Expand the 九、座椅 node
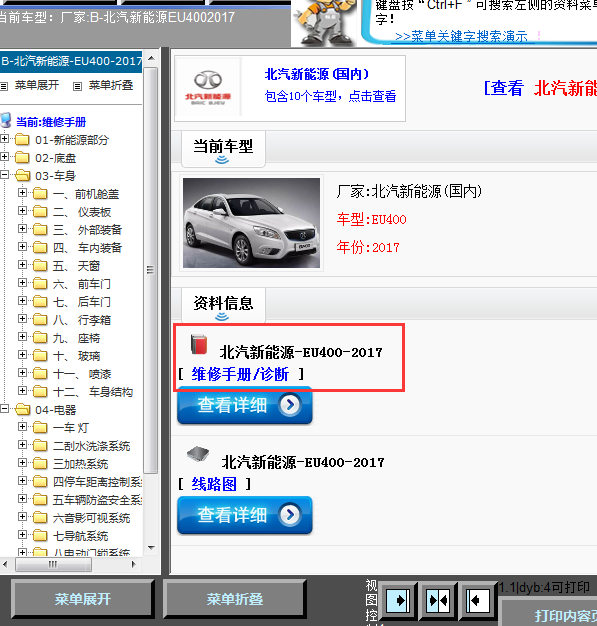 tap(22, 337)
